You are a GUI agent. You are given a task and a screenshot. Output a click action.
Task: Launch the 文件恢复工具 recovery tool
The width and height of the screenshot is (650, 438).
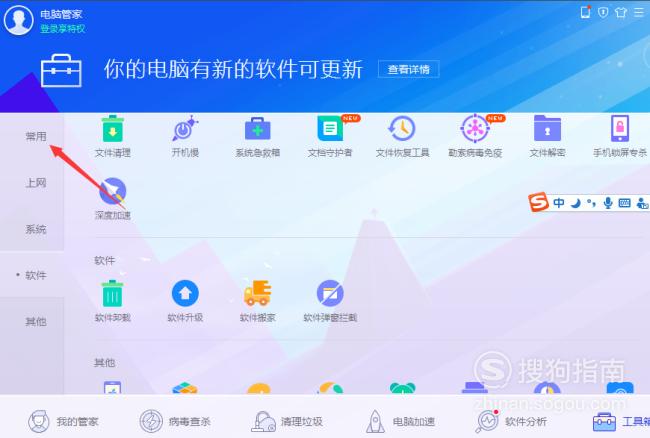402,137
